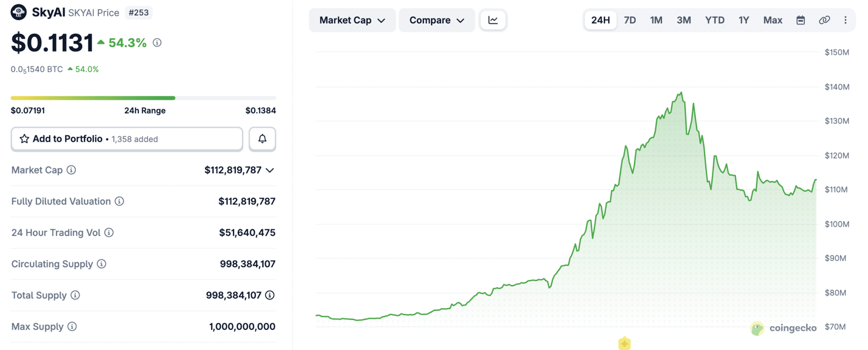Click the 24h Range progress bar
The height and width of the screenshot is (350, 868).
[143, 98]
